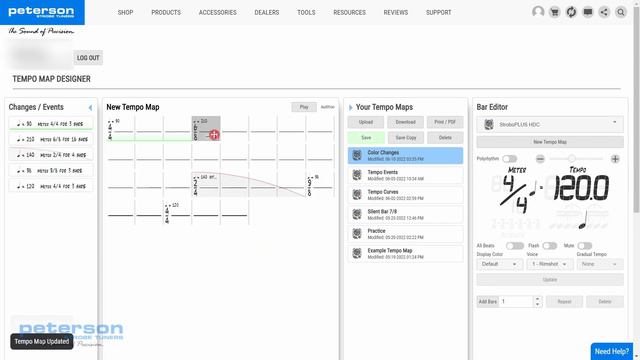The width and height of the screenshot is (640, 360).
Task: Click the tuner icon beside Color Changes
Action: 357,155
